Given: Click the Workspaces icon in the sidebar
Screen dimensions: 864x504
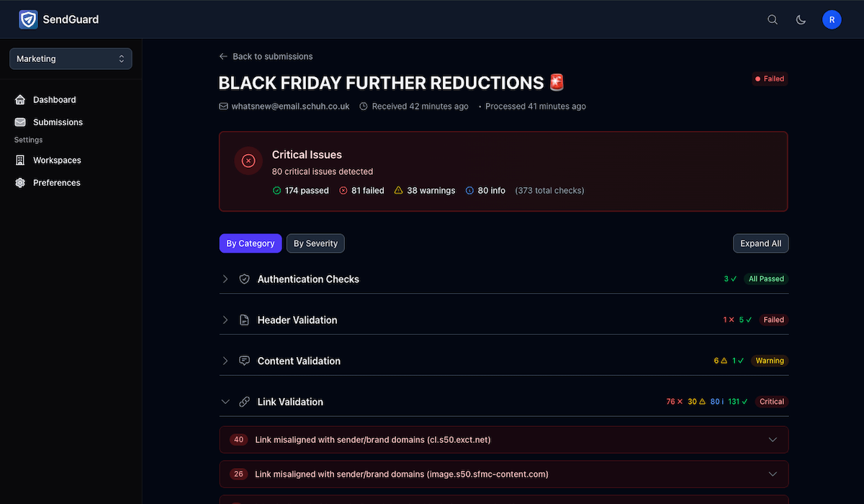Looking at the screenshot, I should (20, 160).
